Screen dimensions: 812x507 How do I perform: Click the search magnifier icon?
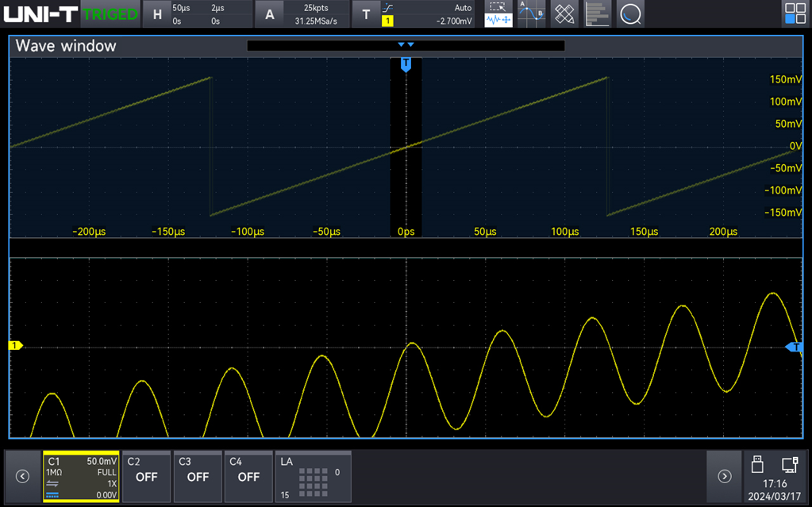630,13
